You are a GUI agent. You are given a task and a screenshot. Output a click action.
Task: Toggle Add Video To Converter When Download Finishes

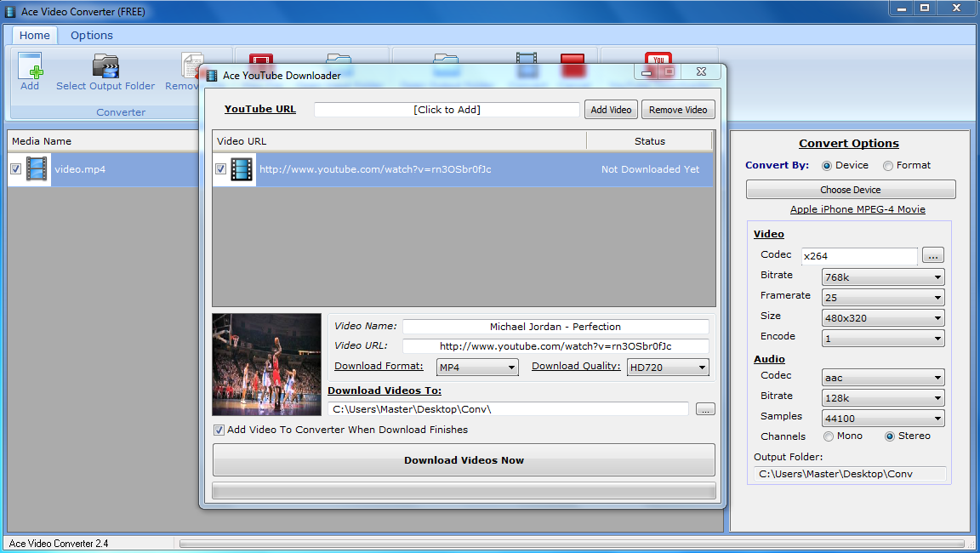tap(219, 430)
